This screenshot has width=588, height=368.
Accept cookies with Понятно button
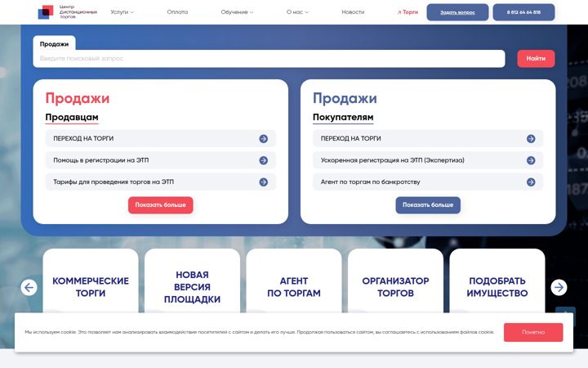[533, 332]
